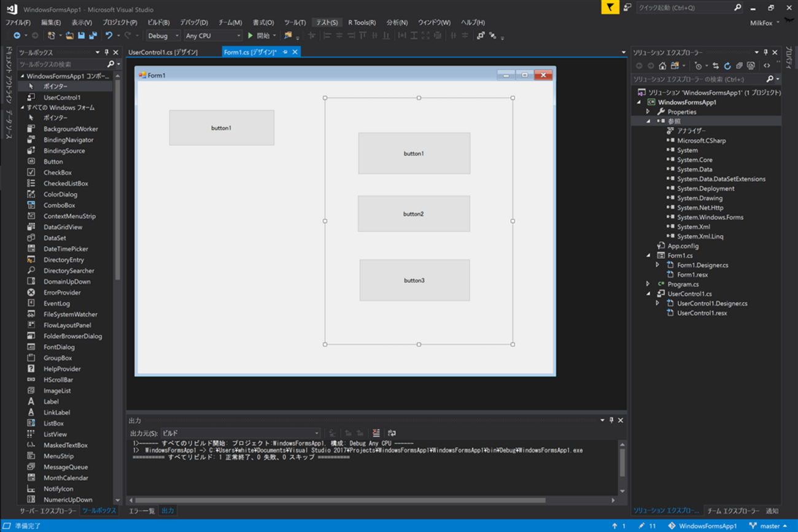
Task: Clear all output with the clear icon
Action: coord(376,433)
